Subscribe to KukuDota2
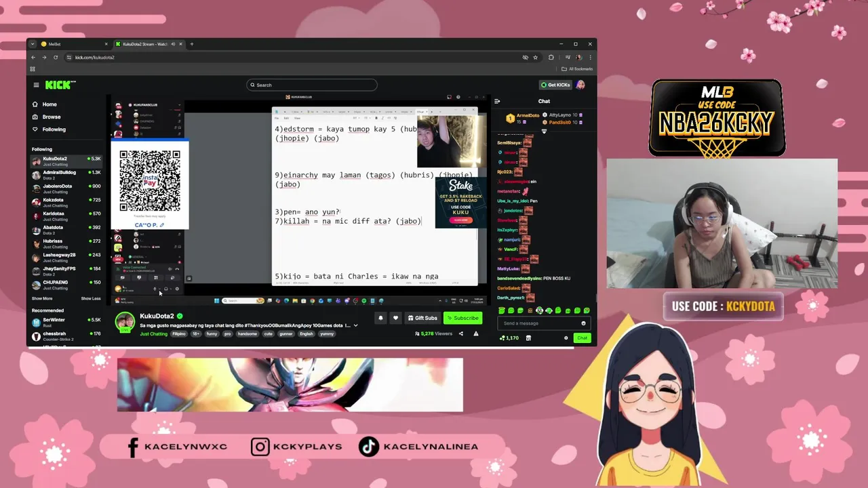868x488 pixels. click(x=462, y=318)
